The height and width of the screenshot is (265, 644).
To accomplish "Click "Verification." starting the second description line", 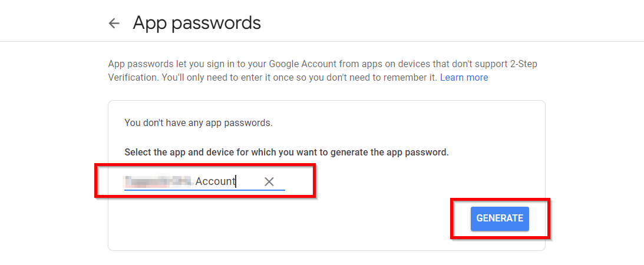I will click(x=132, y=78).
